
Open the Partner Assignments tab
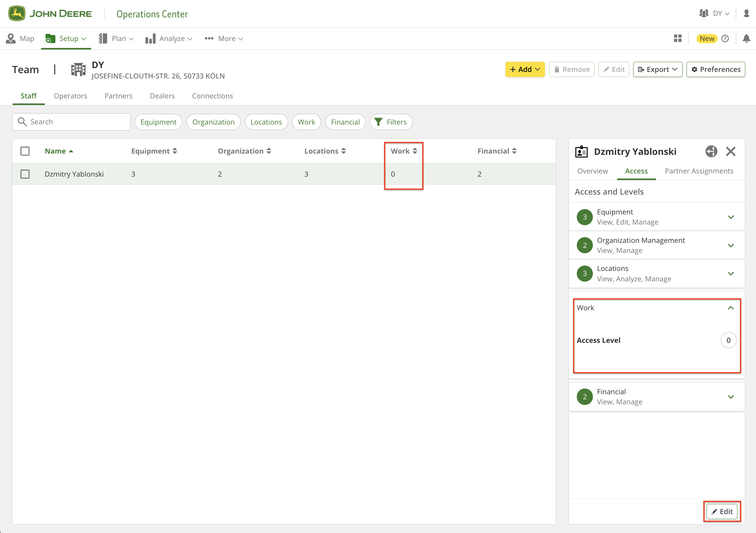pyautogui.click(x=699, y=171)
